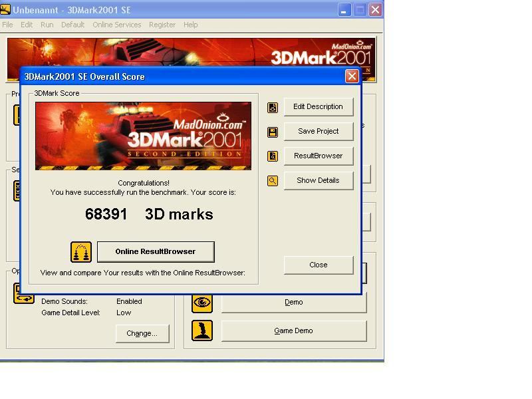Viewport: 532px width, 399px height.
Task: Show benchmark result details
Action: (319, 180)
